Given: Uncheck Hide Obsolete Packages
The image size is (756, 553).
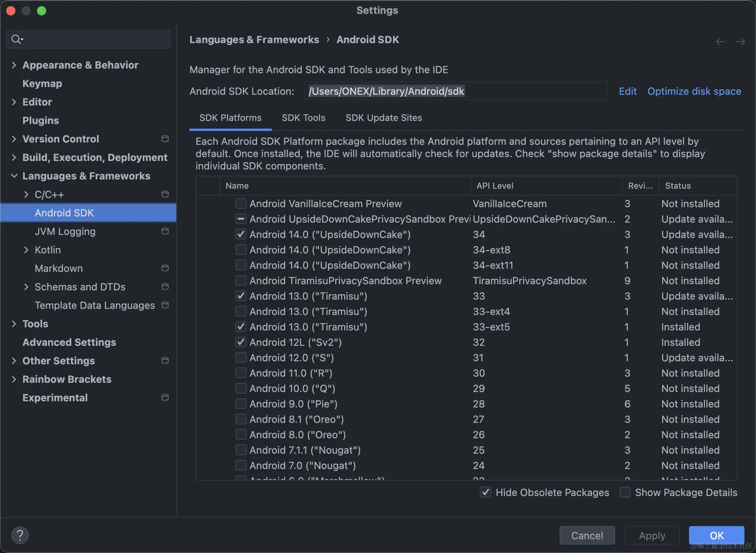Looking at the screenshot, I should point(486,492).
